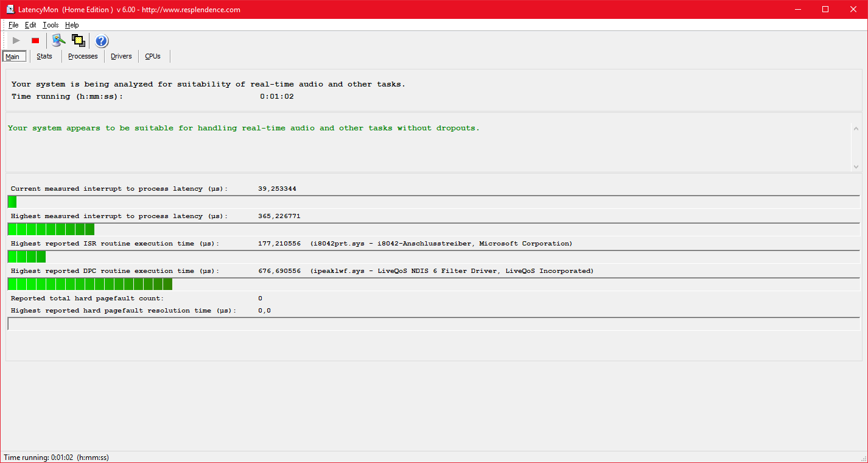Click the Current measured interrupt latency label
Screen dimensions: 868x463
click(119, 189)
